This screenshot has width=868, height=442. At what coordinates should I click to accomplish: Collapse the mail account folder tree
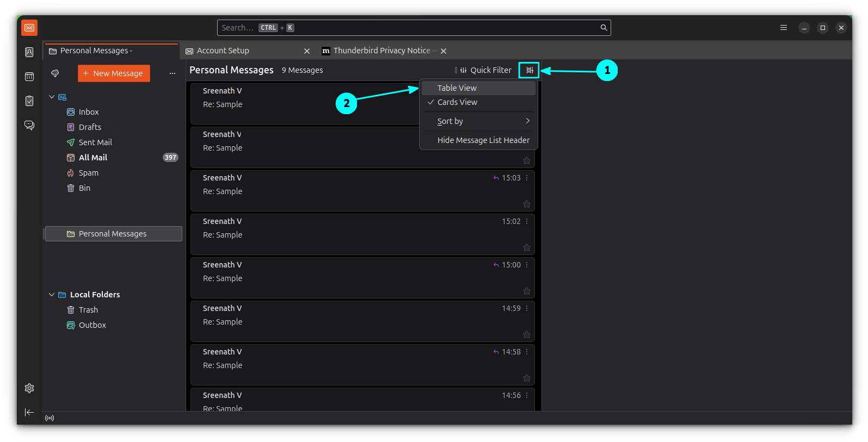52,97
